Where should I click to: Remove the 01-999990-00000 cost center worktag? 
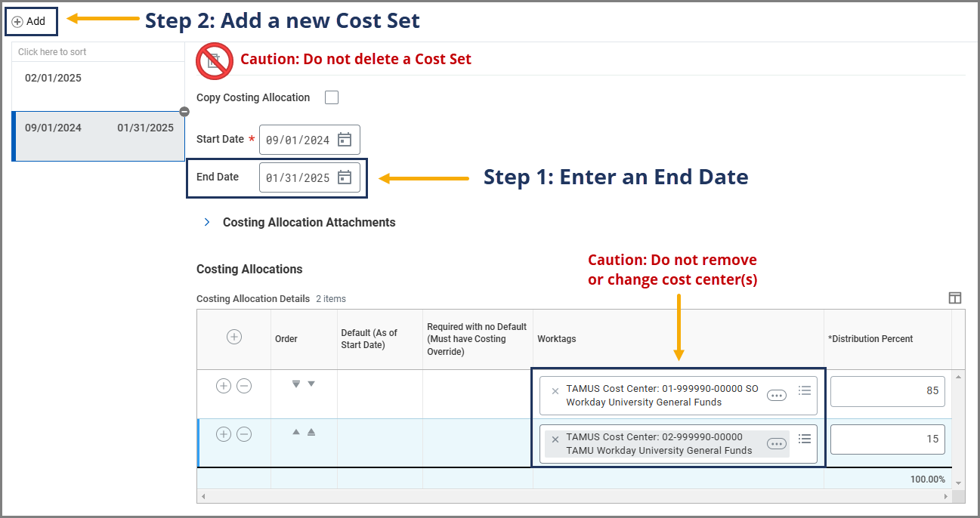[x=555, y=390]
